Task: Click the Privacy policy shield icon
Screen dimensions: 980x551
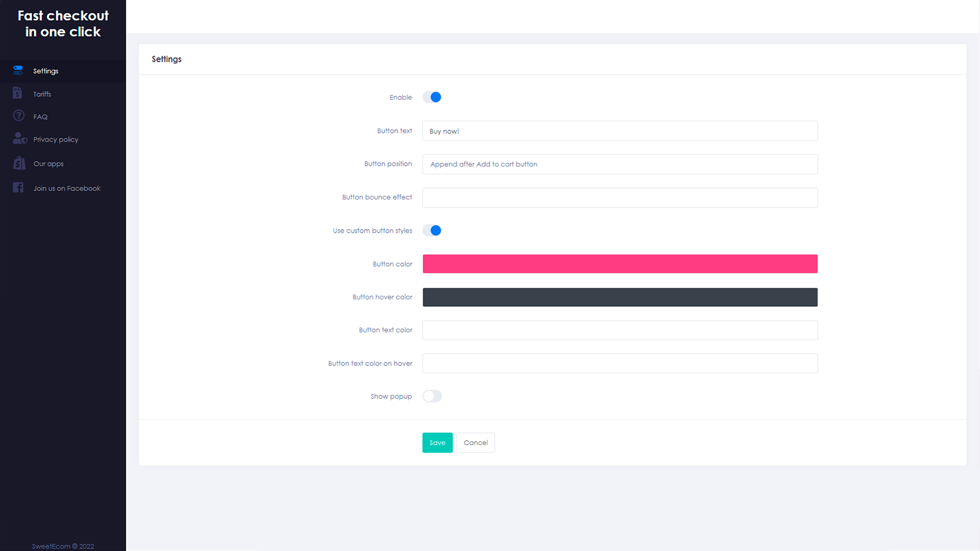Action: 19,138
